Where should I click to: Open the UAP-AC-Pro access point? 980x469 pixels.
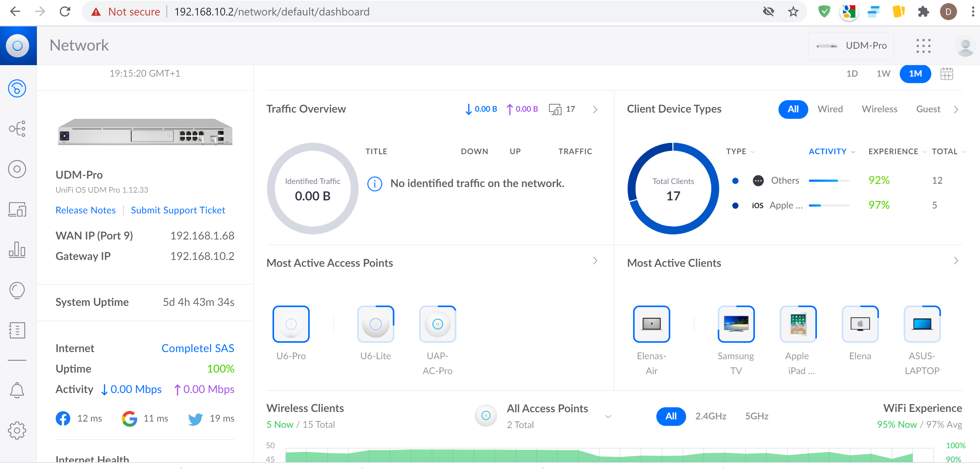(437, 324)
